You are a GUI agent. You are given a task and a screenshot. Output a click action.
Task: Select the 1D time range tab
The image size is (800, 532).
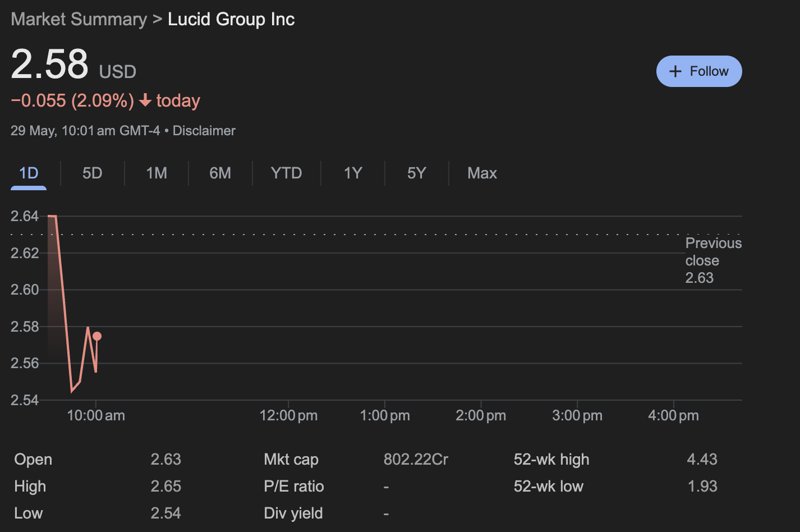coord(29,173)
